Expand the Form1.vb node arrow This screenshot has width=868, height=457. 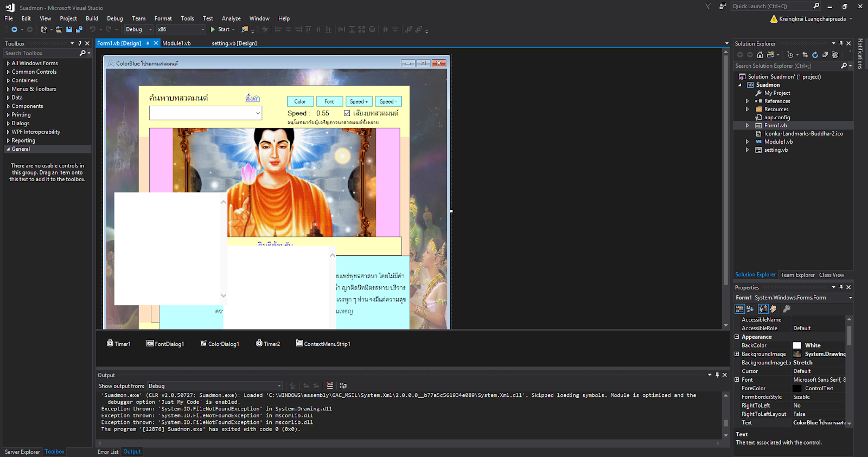748,126
